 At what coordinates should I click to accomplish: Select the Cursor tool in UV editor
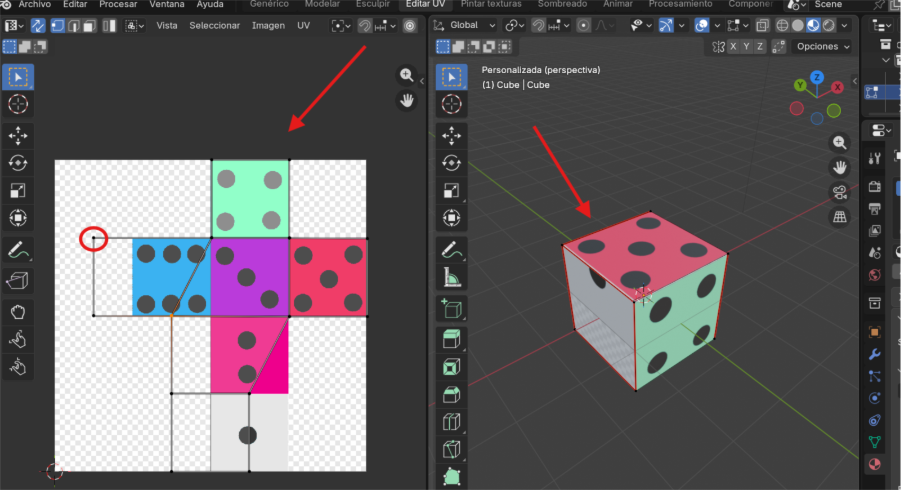point(18,104)
